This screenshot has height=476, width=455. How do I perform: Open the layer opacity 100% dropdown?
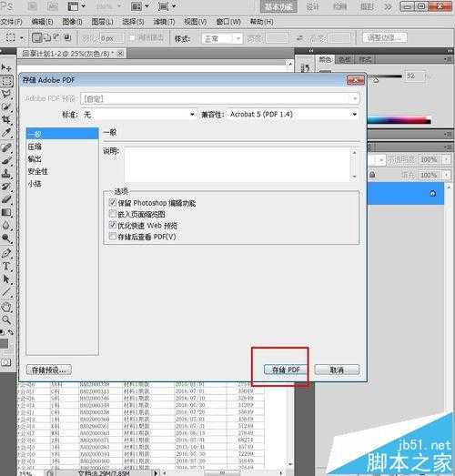[x=447, y=159]
